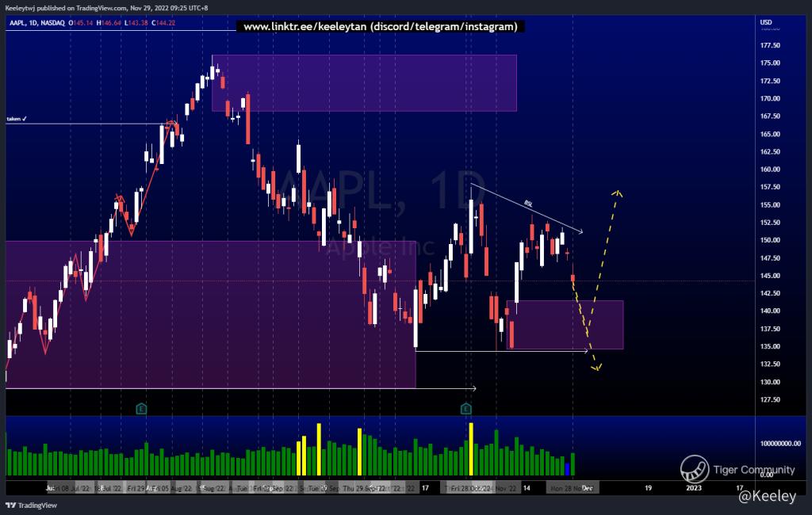812x515 pixels.
Task: Click the earnings E marker near Oct 28
Action: coord(465,409)
